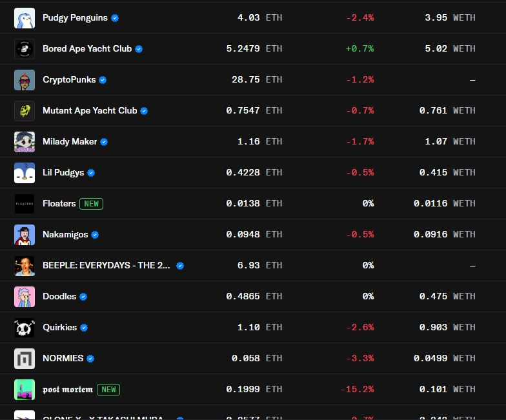Click the 1.07 WETH top offer

pyautogui.click(x=450, y=142)
